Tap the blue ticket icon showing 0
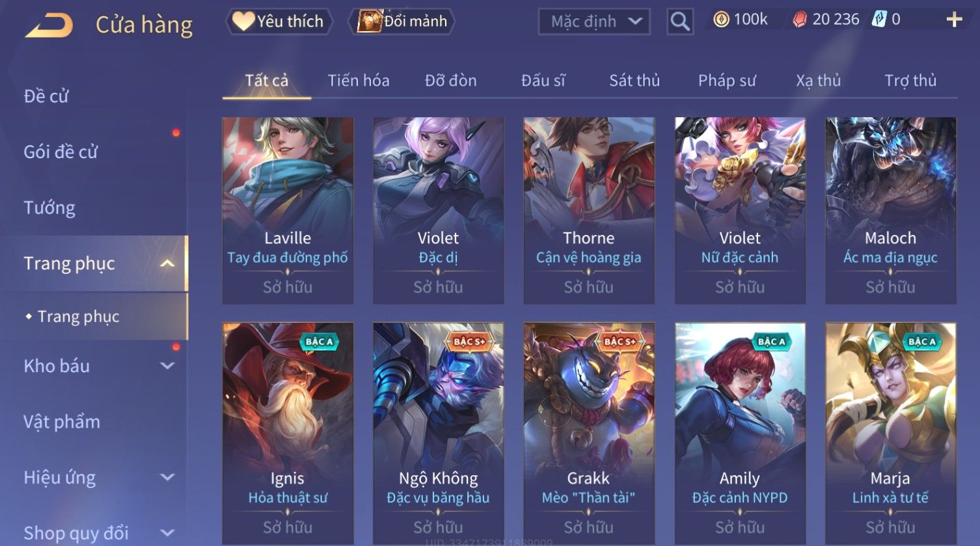 pos(879,20)
